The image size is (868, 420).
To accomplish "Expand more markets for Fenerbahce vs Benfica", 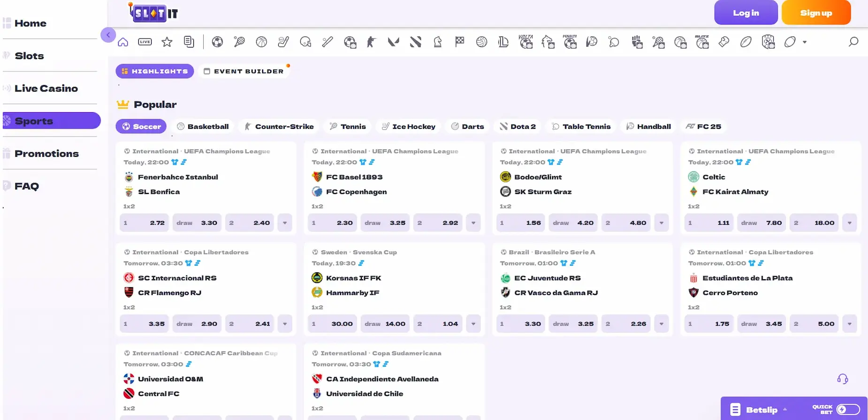I will [x=285, y=223].
